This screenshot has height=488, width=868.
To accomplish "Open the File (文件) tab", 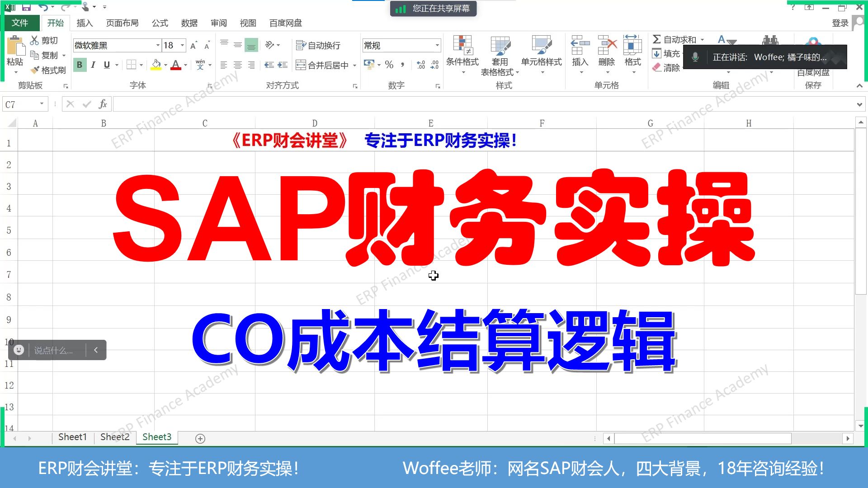I will click(x=20, y=23).
